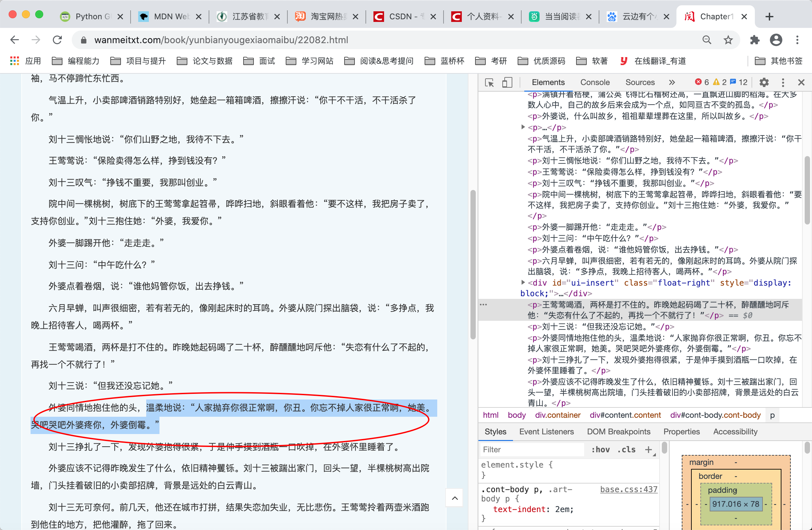This screenshot has width=812, height=530.
Task: Open the Chrome three-dot menu
Action: click(x=797, y=40)
